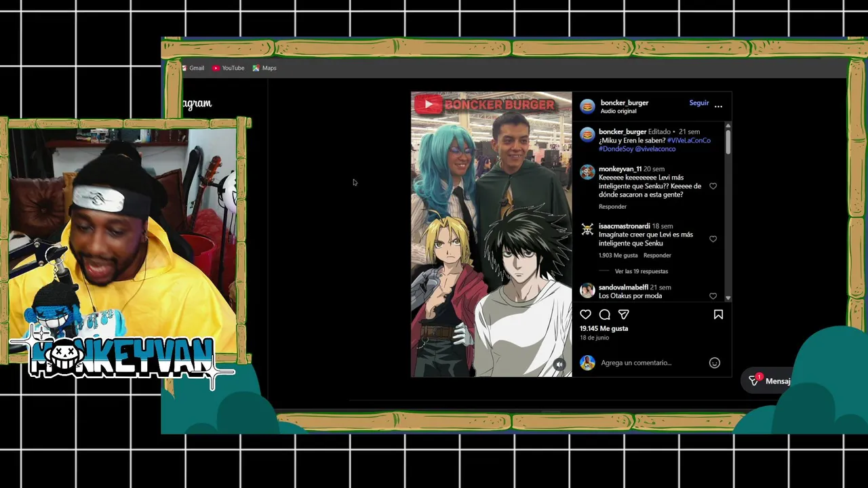Viewport: 868px width, 488px height.
Task: View the 19.145 Me gusta likes list
Action: (604, 329)
